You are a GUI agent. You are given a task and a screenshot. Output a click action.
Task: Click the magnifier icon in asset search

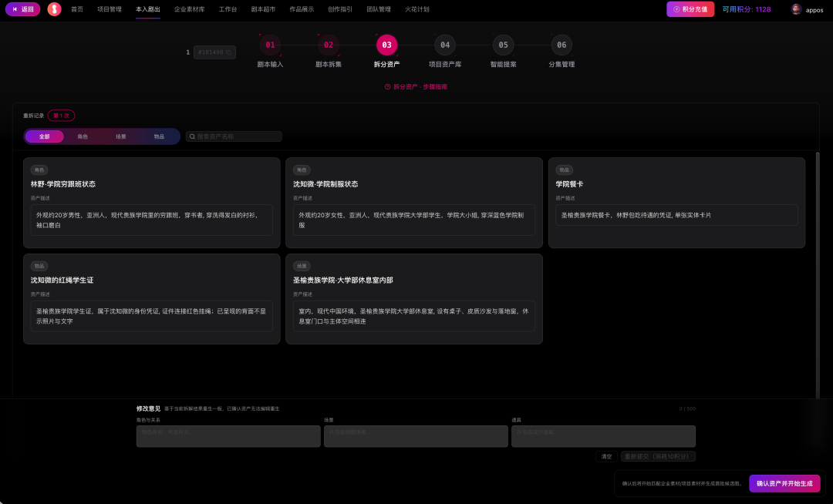coord(192,137)
